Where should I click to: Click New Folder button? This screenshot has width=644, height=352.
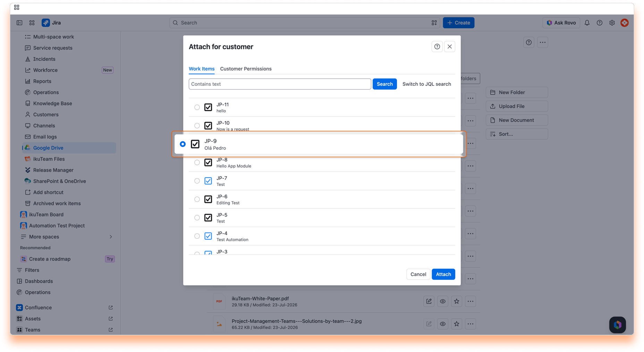coord(517,92)
